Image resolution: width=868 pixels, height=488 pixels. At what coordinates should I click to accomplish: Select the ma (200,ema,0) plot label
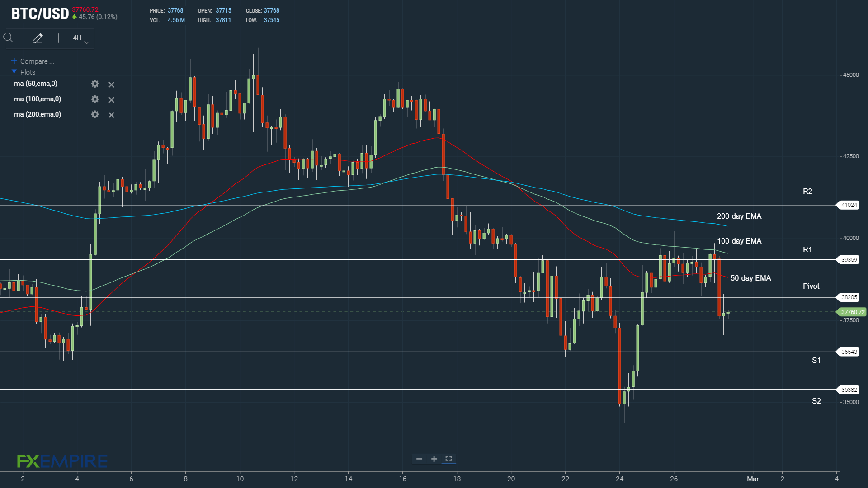click(38, 114)
